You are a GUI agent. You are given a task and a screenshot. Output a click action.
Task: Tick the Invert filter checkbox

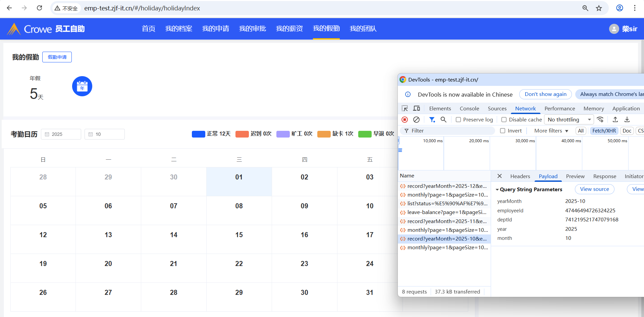click(502, 131)
